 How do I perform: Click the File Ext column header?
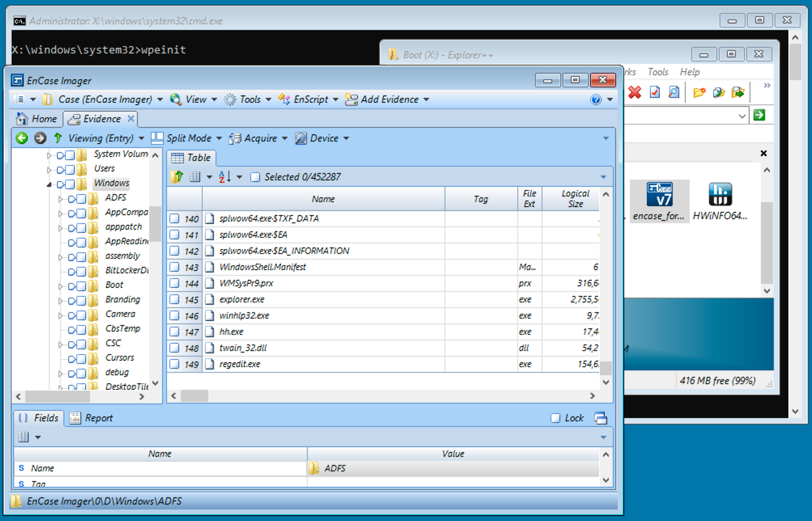tap(530, 199)
